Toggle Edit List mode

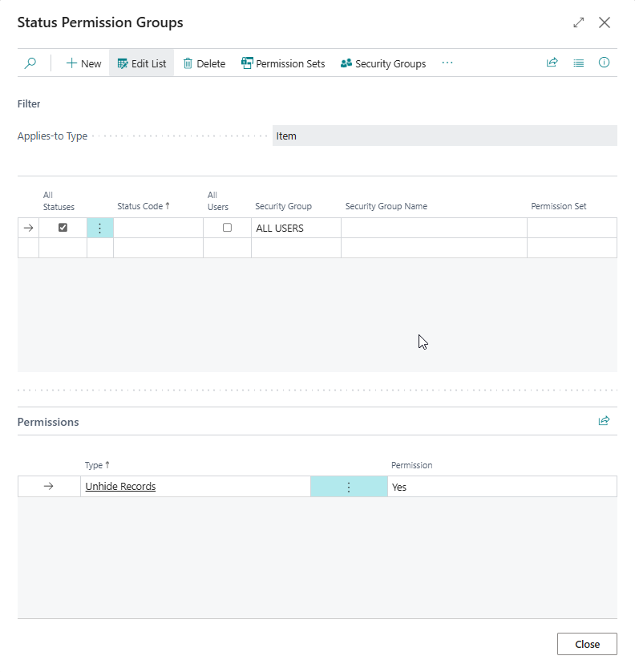coord(141,63)
